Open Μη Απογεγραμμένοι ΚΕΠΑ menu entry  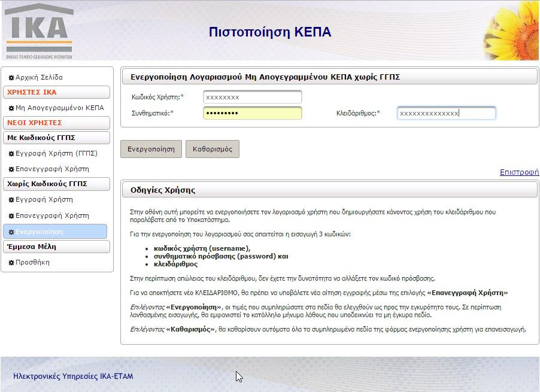[59, 108]
